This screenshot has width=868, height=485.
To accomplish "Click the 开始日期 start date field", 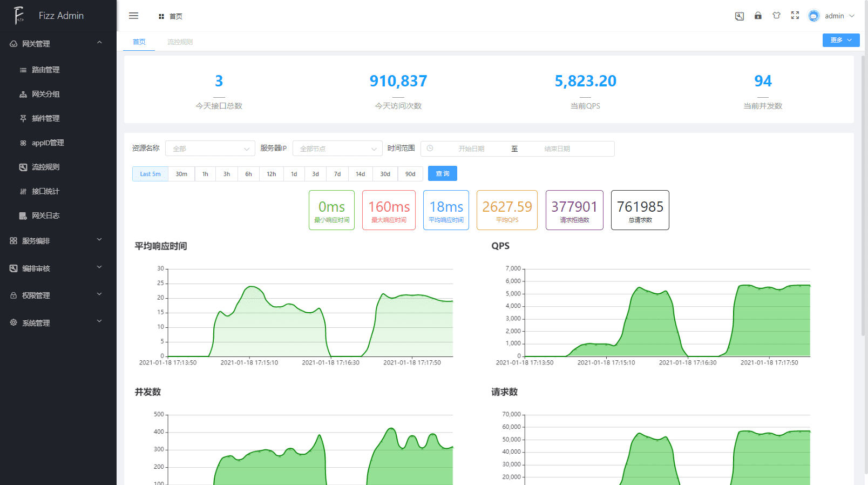I will click(x=471, y=149).
